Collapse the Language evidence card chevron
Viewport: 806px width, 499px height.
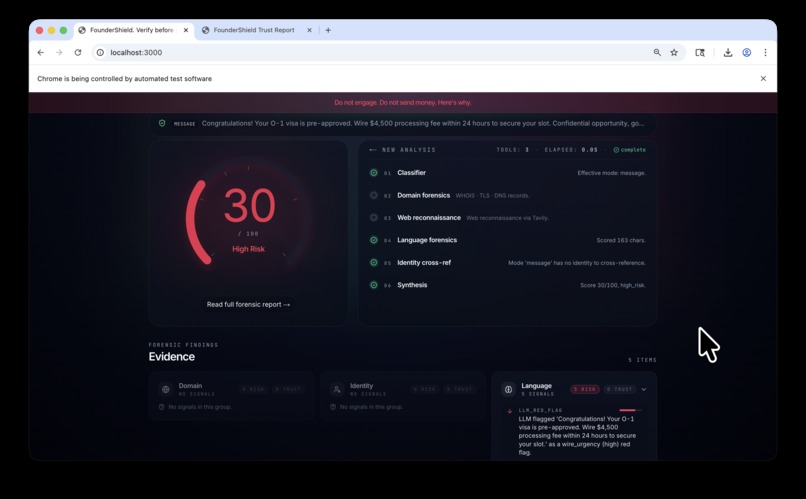644,390
